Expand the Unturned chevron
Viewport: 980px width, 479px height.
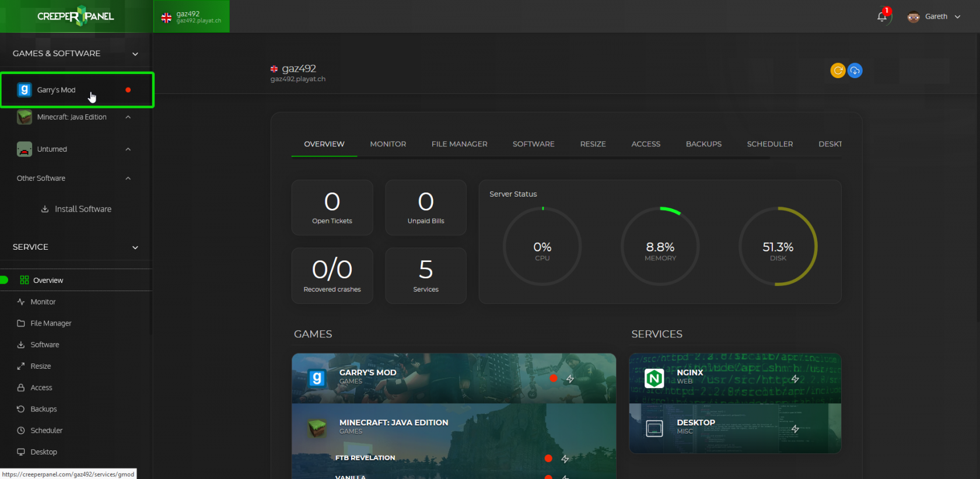click(x=128, y=149)
